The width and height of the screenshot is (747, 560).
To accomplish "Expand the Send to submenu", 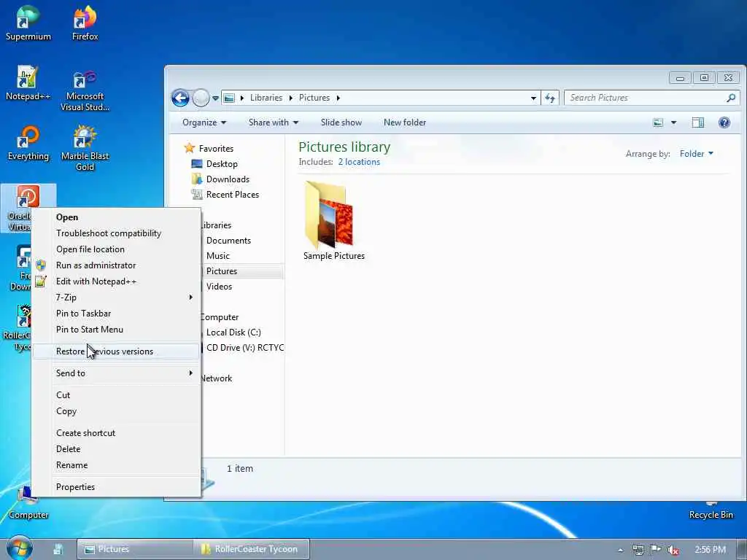I will [x=116, y=373].
